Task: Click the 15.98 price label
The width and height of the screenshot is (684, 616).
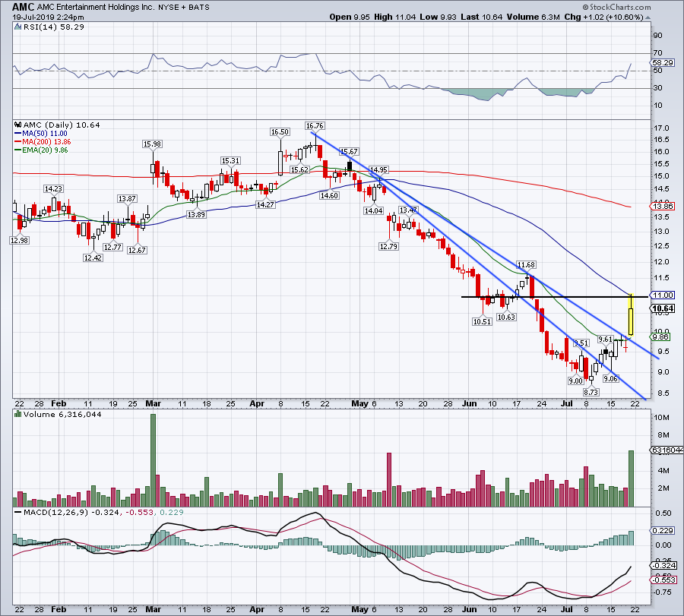Action: (x=152, y=144)
